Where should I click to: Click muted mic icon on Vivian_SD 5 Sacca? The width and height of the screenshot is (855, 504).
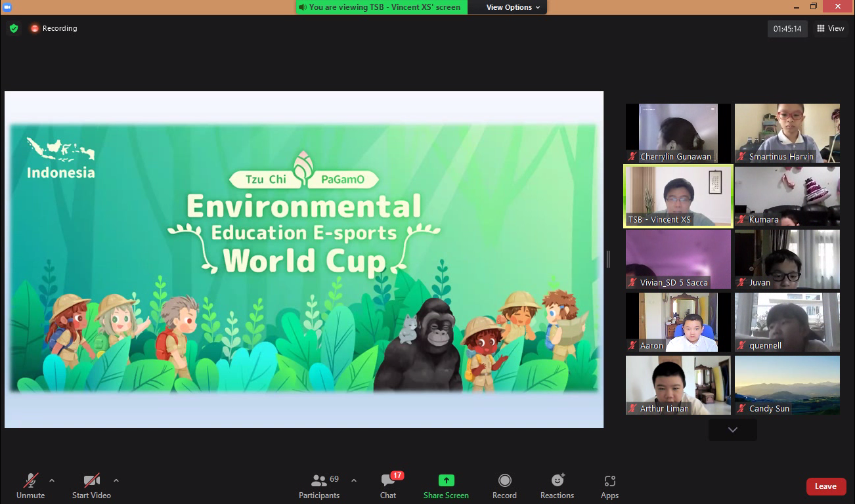click(633, 283)
